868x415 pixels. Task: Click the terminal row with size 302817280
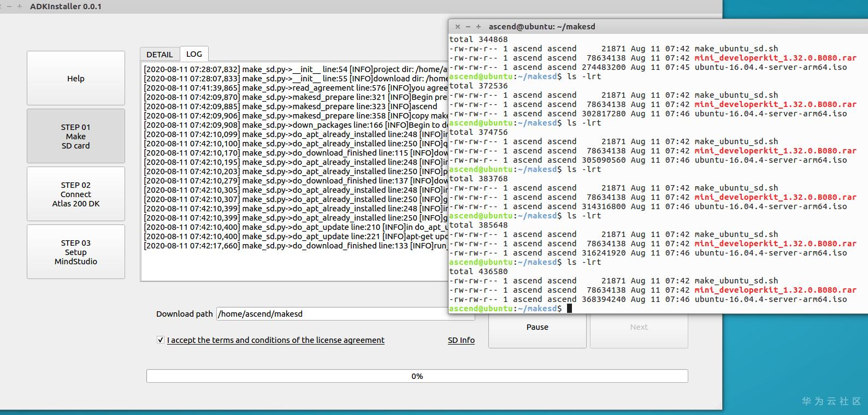pos(648,114)
